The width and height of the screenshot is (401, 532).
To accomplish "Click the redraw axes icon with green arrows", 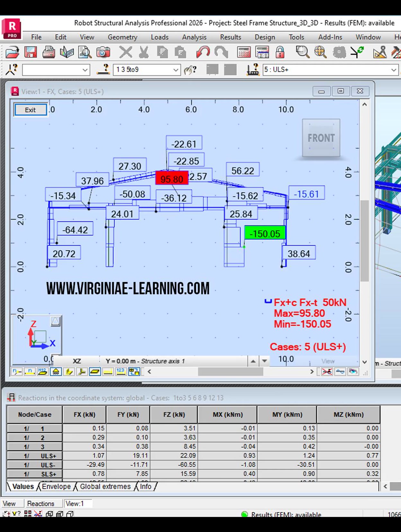I will click(357, 52).
